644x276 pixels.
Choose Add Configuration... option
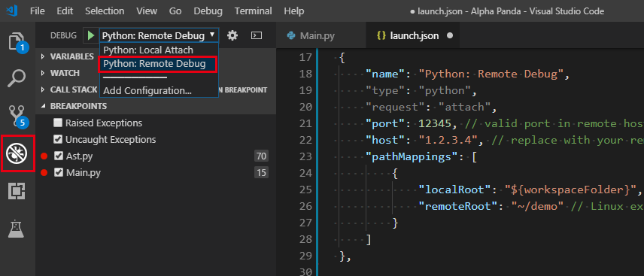pos(147,90)
